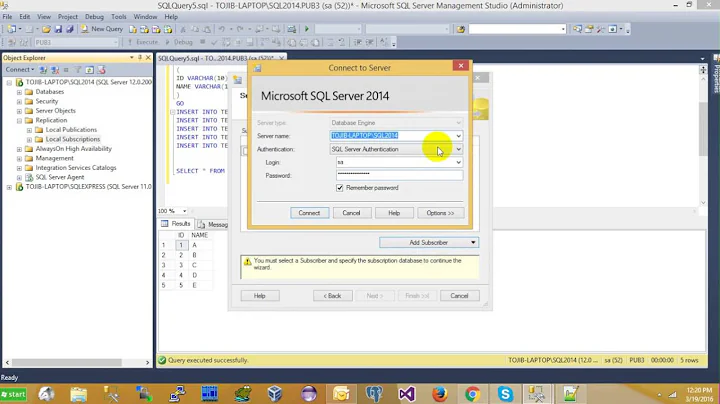Click the Save All icon in toolbar
The image size is (720, 404).
70,29
